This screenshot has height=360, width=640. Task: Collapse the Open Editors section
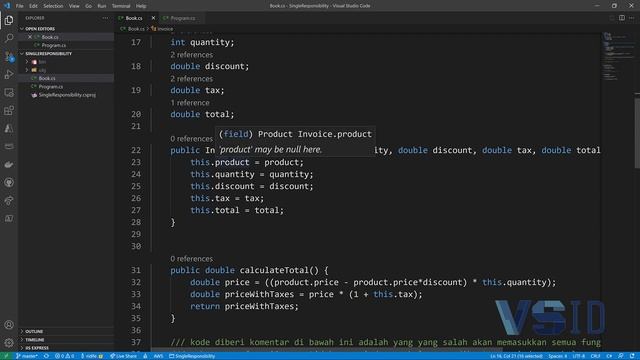66,29
